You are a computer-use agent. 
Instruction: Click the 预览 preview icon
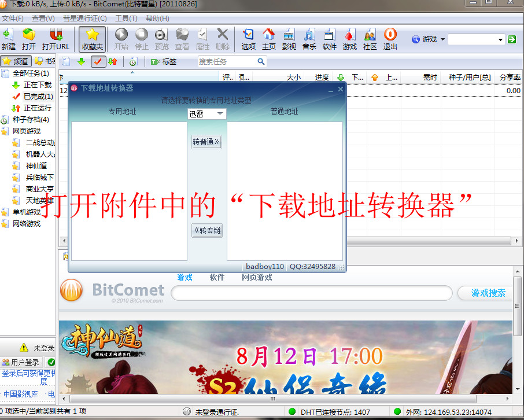pyautogui.click(x=162, y=39)
